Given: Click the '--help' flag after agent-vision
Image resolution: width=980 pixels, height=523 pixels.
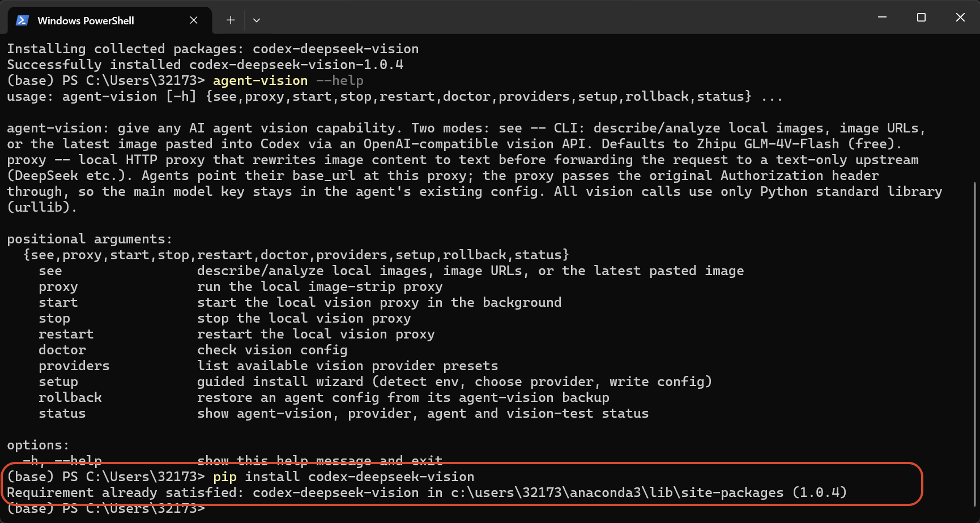Looking at the screenshot, I should click(340, 80).
